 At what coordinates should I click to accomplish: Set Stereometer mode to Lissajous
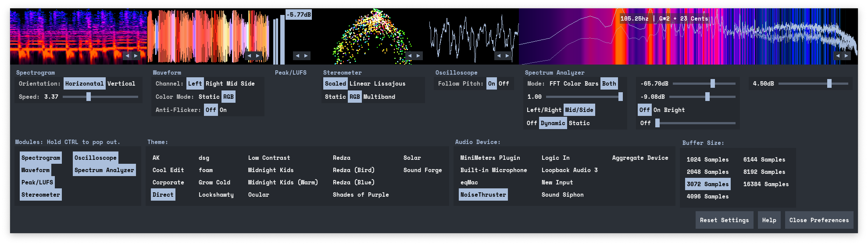click(389, 83)
